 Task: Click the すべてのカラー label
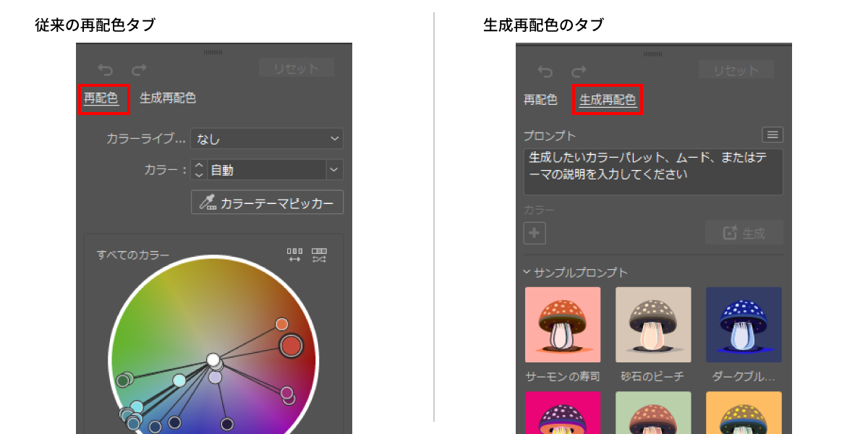pyautogui.click(x=133, y=255)
